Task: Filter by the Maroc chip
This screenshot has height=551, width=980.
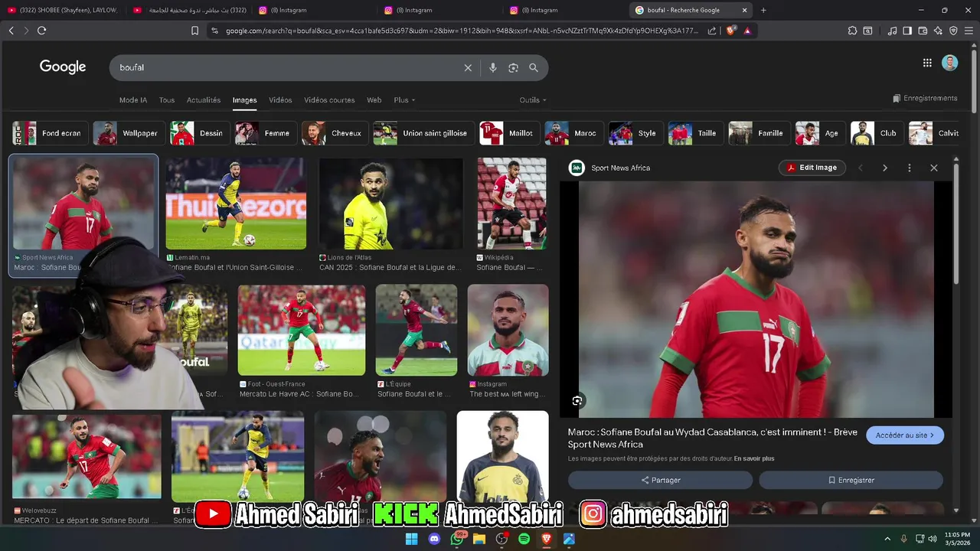Action: click(x=573, y=133)
